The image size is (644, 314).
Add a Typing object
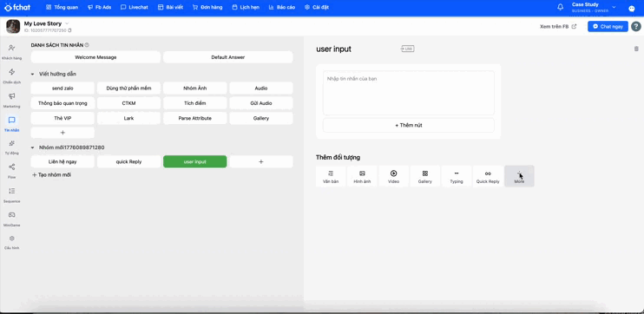pos(457,176)
